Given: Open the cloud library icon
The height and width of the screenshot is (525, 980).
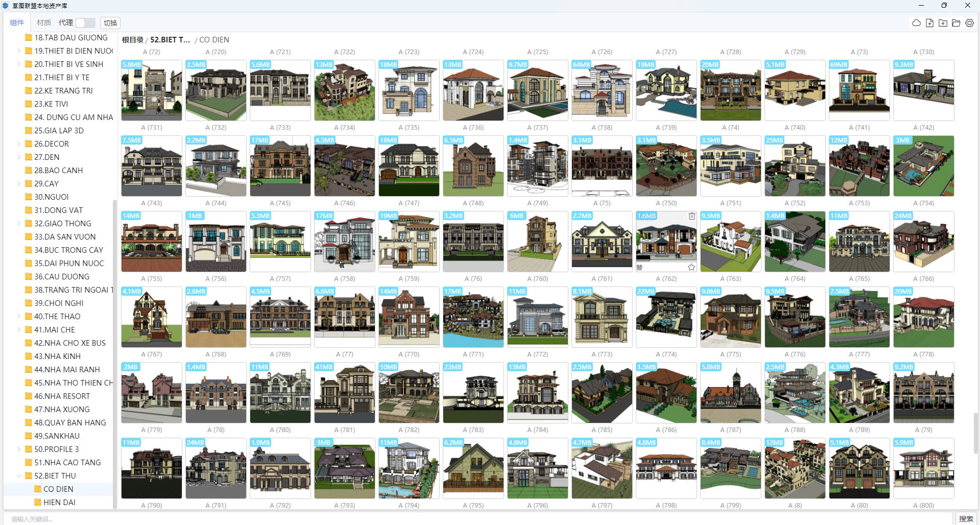Looking at the screenshot, I should pos(916,23).
